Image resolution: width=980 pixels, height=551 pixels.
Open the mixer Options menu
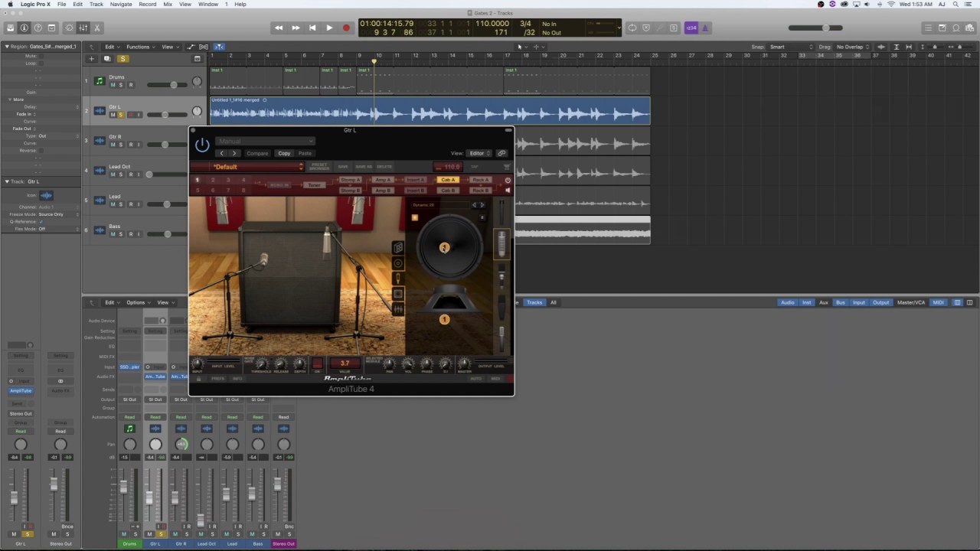click(137, 302)
